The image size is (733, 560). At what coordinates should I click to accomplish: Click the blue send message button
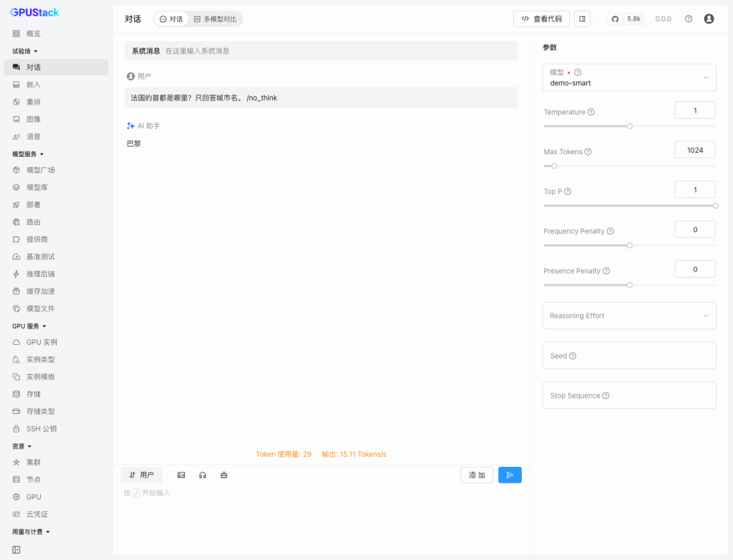[x=510, y=475]
